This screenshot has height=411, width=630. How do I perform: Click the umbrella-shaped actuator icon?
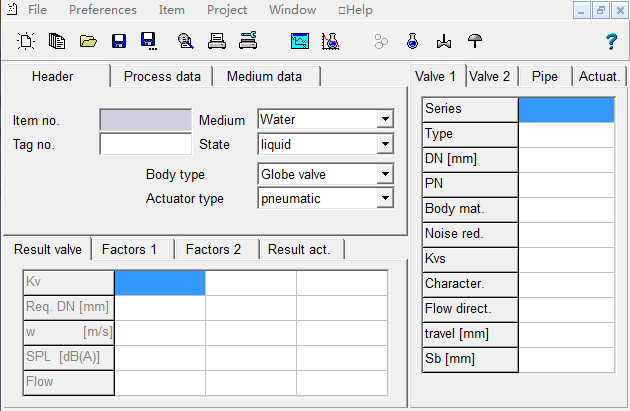[x=475, y=41]
